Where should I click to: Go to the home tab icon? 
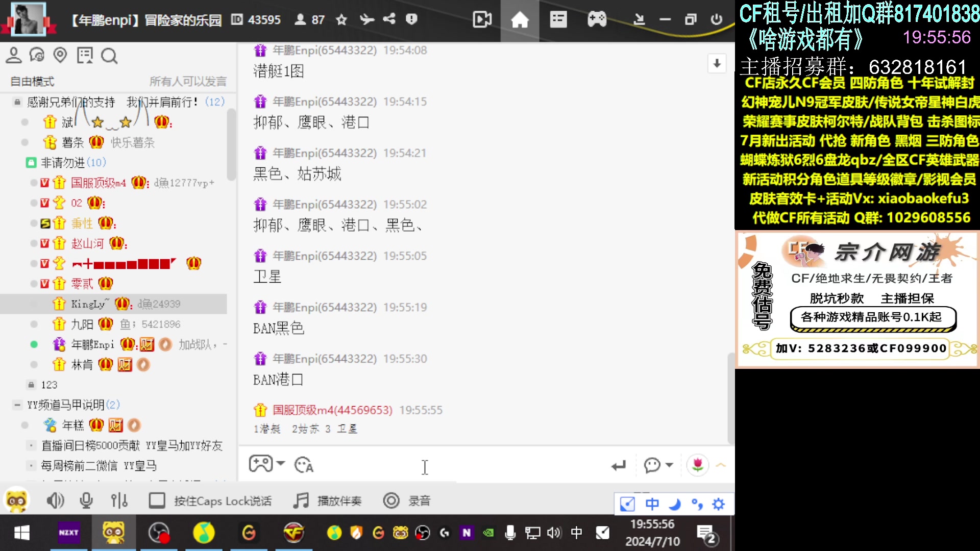(x=520, y=20)
